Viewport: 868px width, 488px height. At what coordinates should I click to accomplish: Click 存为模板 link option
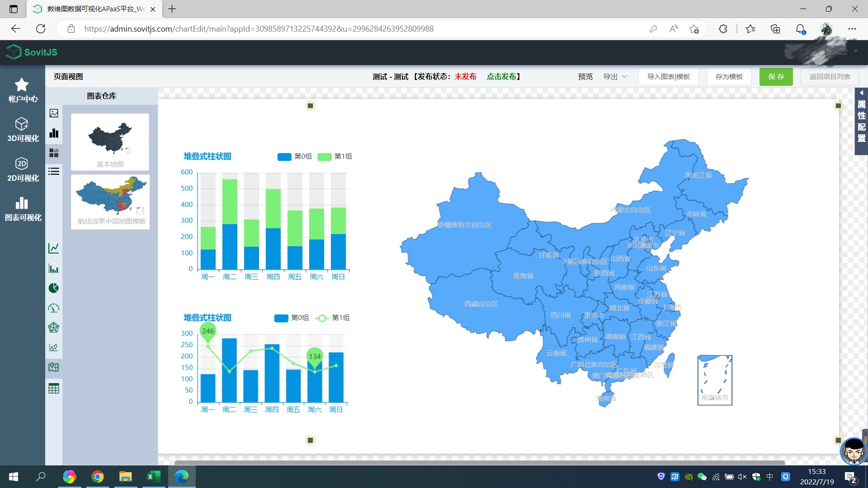pyautogui.click(x=728, y=76)
